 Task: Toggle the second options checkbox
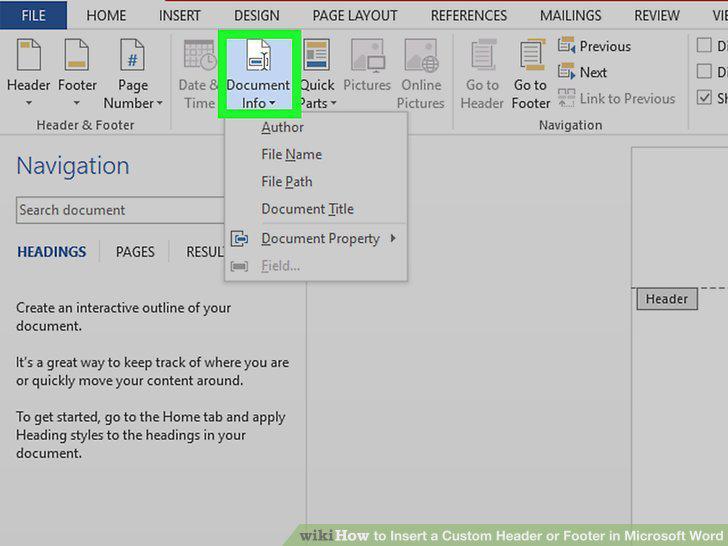704,72
